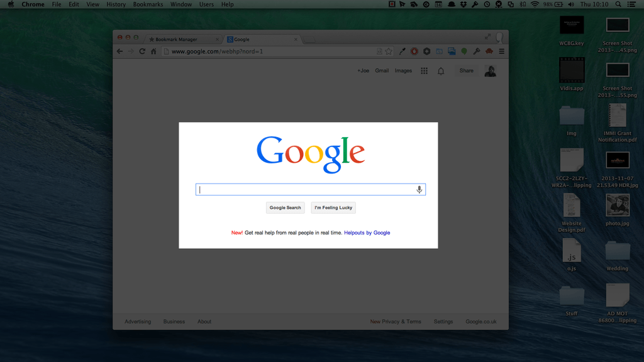
Task: Open the Settings footer link
Action: pos(443,322)
